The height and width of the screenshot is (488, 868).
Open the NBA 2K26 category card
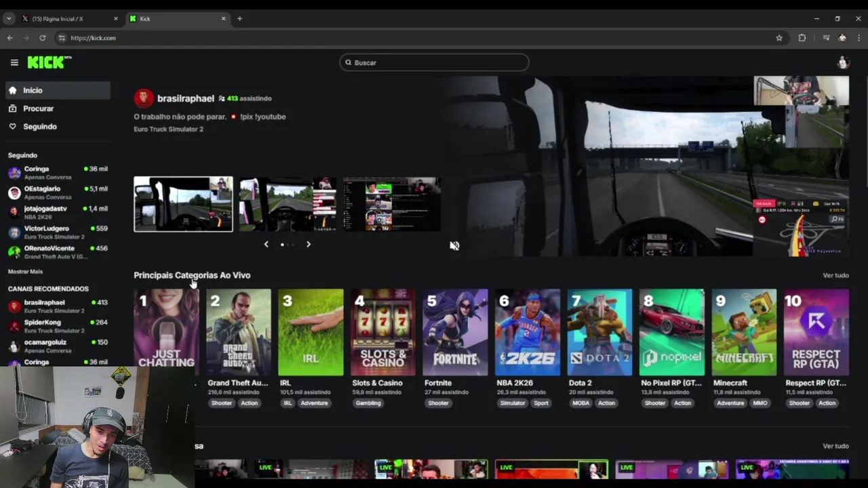(527, 332)
